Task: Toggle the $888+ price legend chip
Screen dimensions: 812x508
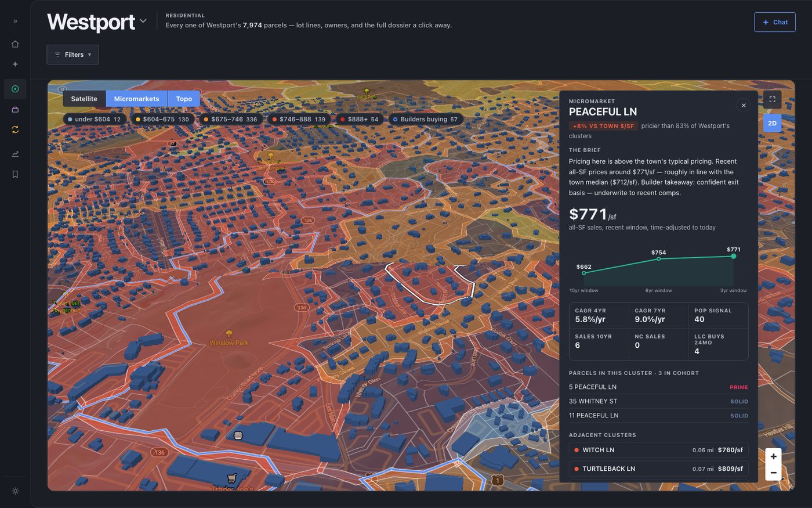Action: pyautogui.click(x=359, y=120)
